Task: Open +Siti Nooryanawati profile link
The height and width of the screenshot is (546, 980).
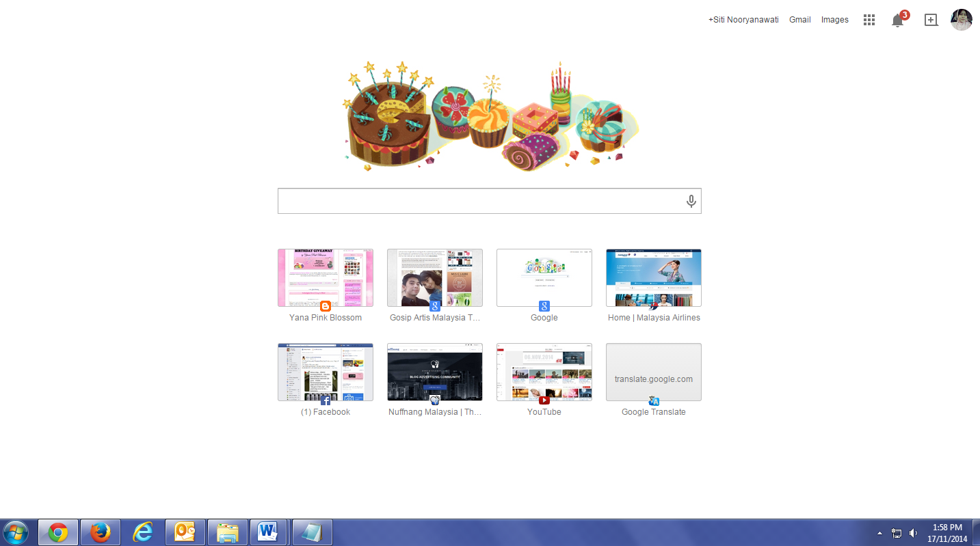Action: click(x=743, y=20)
